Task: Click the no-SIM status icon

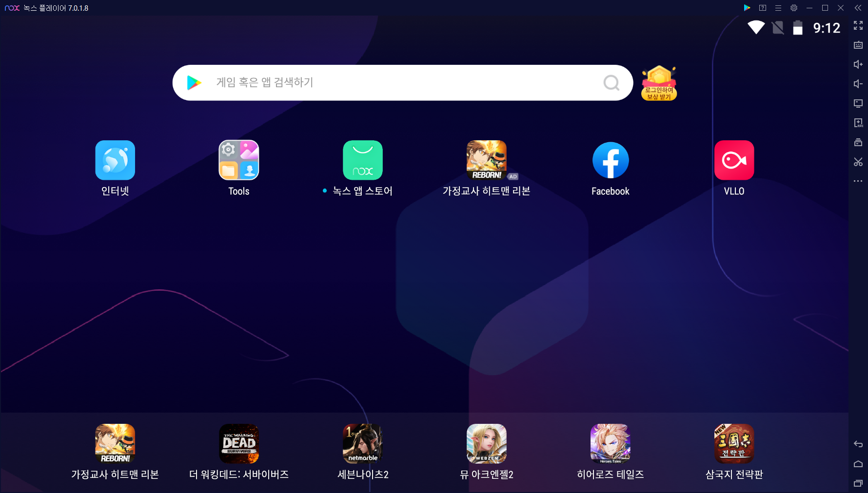Action: point(778,28)
